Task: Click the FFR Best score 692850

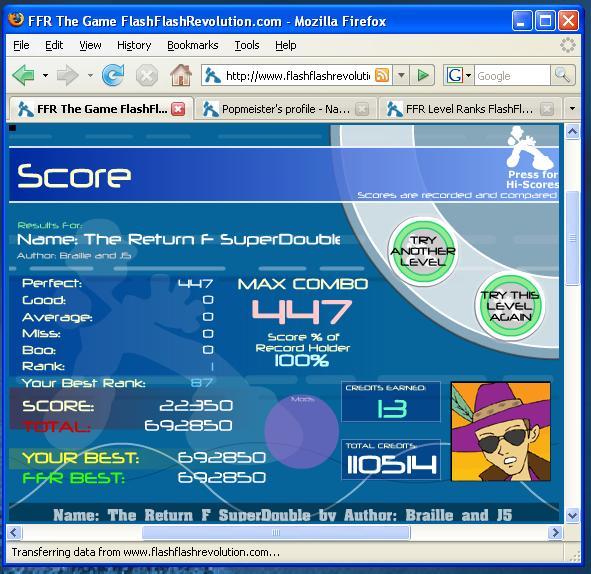Action: tap(222, 478)
